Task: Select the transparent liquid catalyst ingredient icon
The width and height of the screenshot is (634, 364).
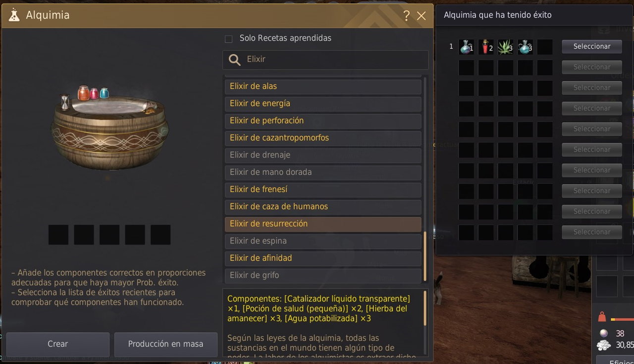Action: (x=466, y=47)
